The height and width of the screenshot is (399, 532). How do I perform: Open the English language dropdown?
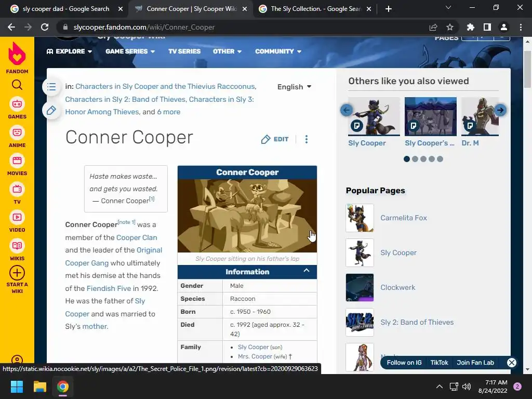[x=294, y=87]
